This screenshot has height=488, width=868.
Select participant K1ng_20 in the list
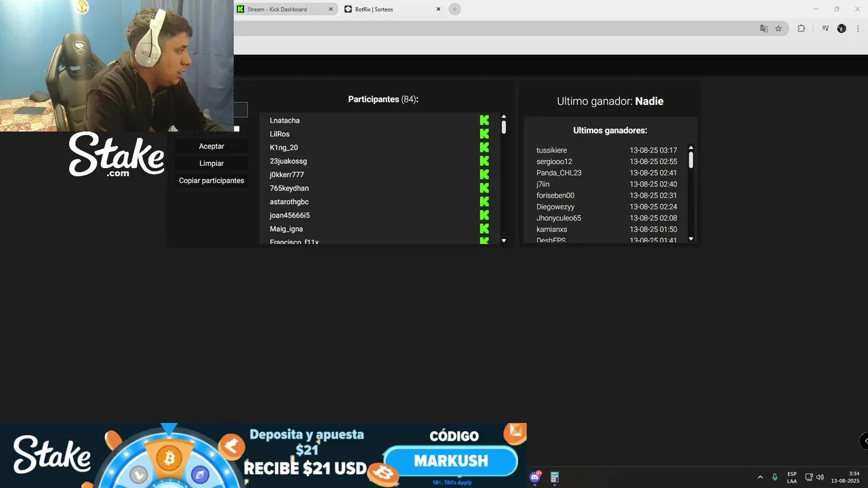(x=283, y=147)
